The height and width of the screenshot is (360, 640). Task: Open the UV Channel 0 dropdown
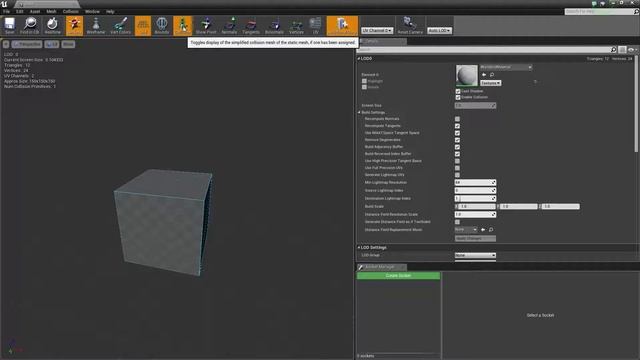(377, 31)
